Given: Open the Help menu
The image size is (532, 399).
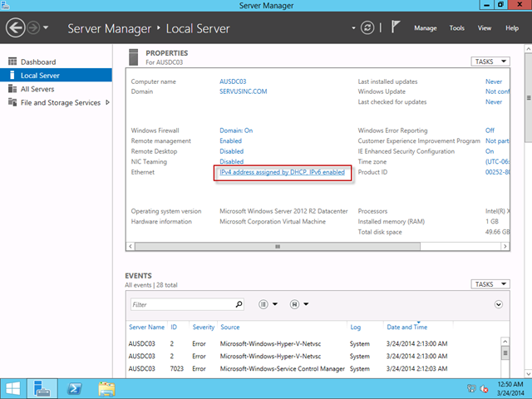Looking at the screenshot, I should (x=512, y=28).
